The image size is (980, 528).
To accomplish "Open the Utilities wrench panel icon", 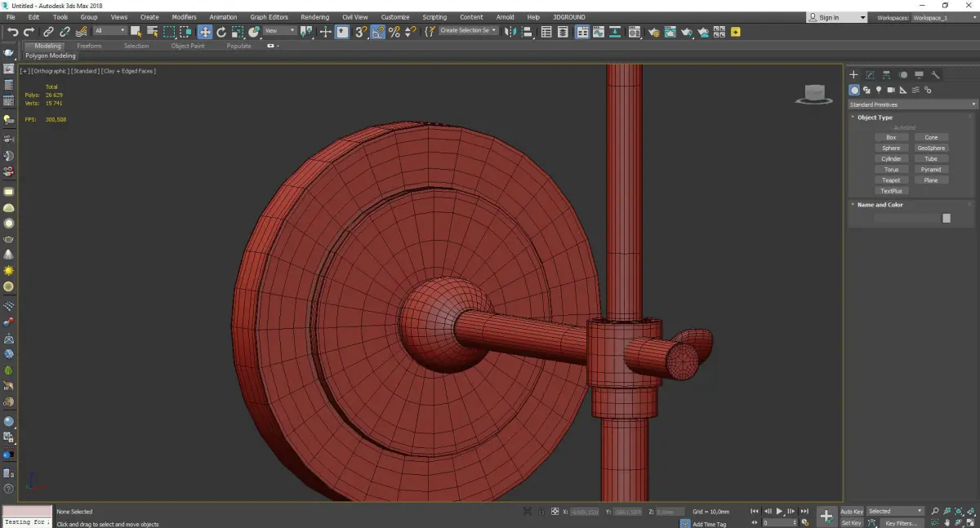I will (x=936, y=75).
